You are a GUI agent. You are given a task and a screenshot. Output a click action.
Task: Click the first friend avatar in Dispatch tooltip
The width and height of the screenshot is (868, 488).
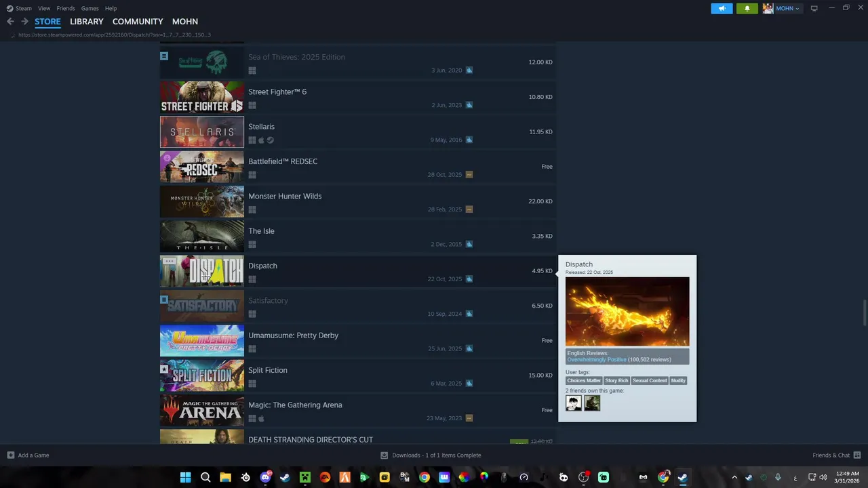(574, 403)
